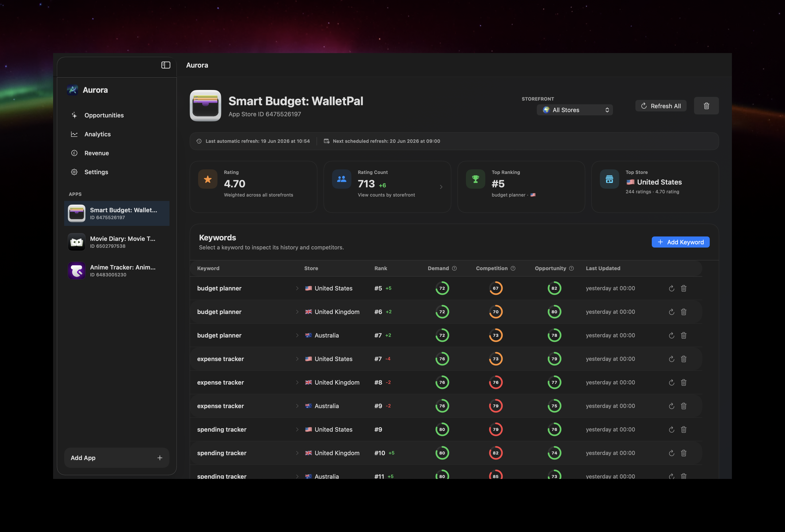The width and height of the screenshot is (785, 532).
Task: Click the Opportunity column help icon
Action: tap(571, 268)
